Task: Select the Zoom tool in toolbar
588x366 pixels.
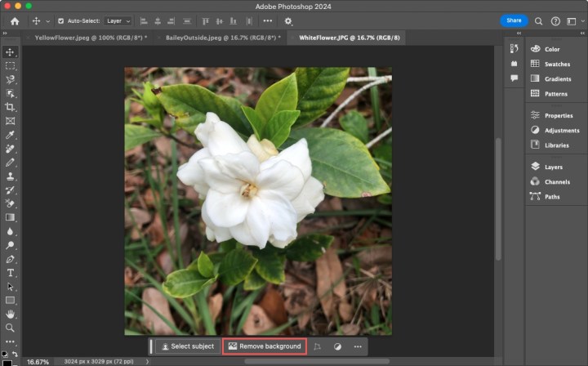Action: pyautogui.click(x=10, y=328)
